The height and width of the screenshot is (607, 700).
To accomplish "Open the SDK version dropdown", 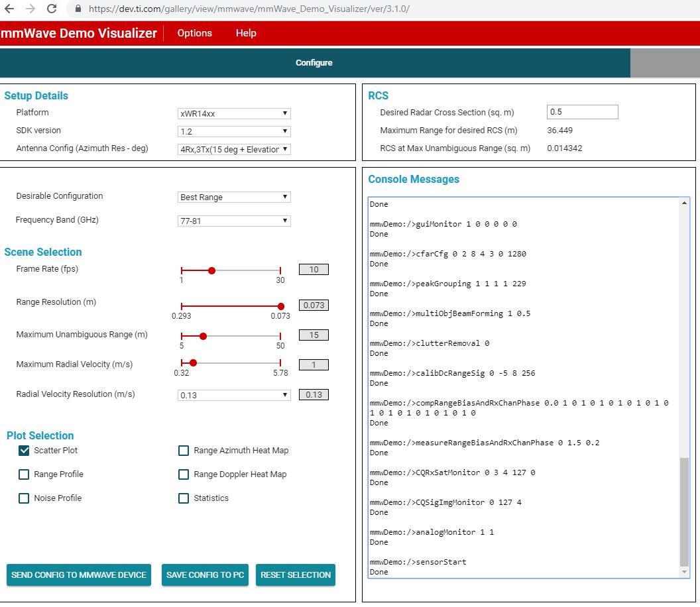I will point(234,131).
